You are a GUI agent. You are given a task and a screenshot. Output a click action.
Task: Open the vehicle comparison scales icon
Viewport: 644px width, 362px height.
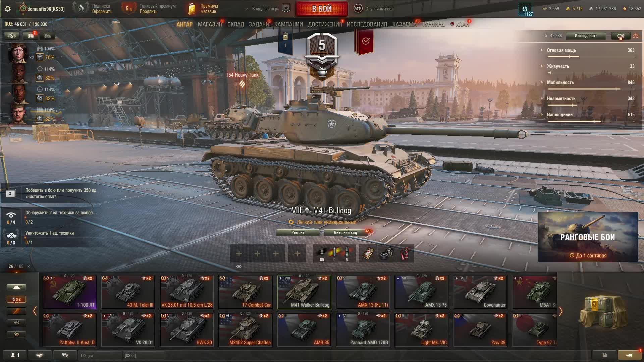tap(636, 36)
